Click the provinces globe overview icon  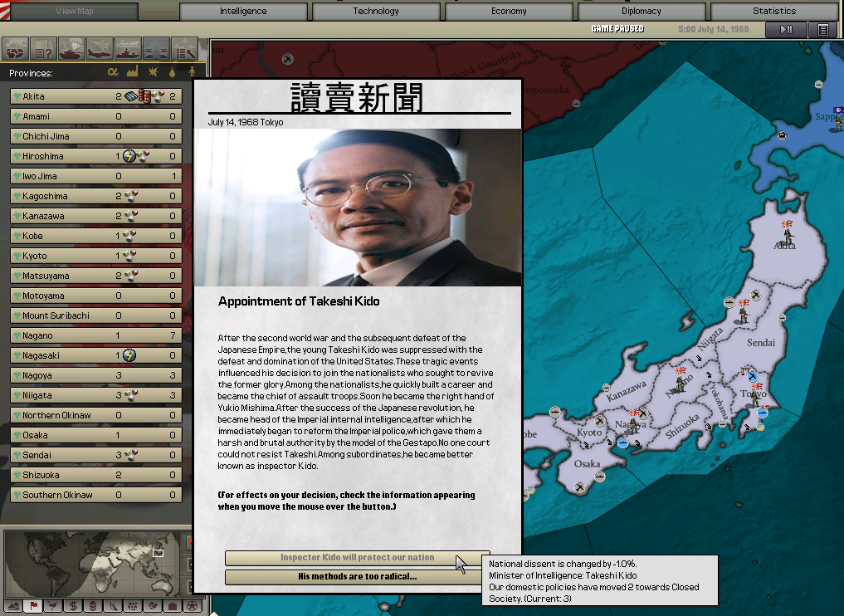pos(16,48)
